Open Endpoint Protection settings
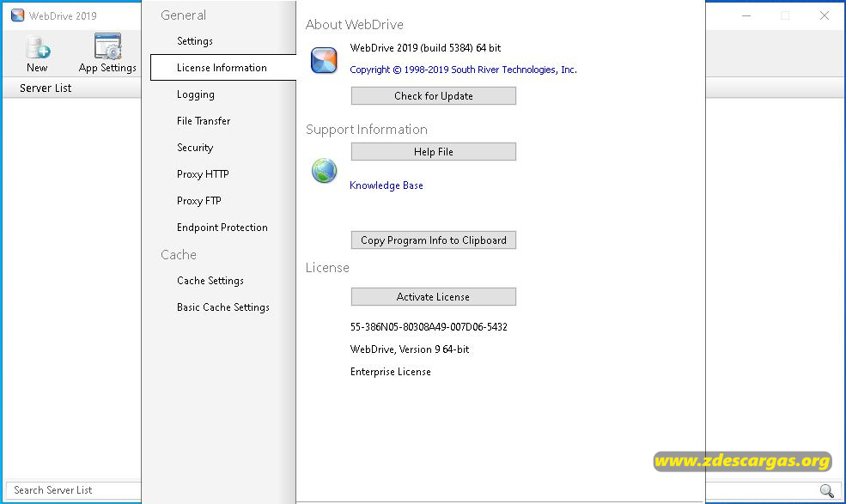Viewport: 846px width, 504px height. coord(222,228)
